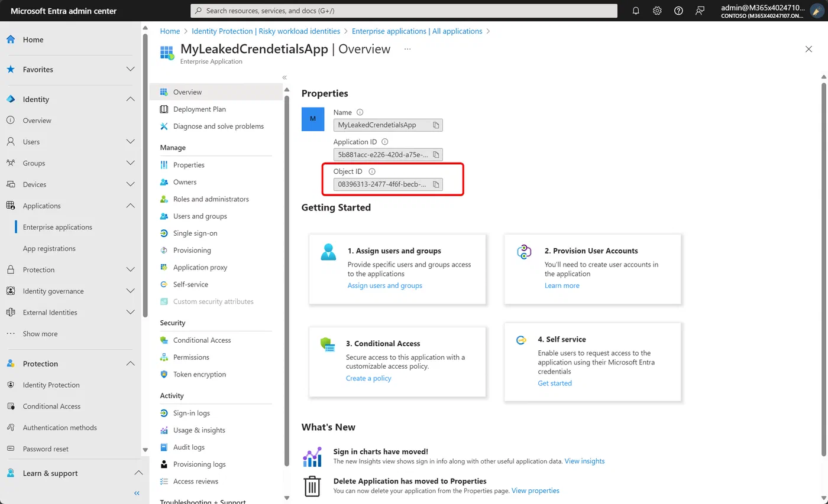This screenshot has height=504, width=828.
Task: Open Enterprise applications breadcrumb
Action: click(x=417, y=31)
